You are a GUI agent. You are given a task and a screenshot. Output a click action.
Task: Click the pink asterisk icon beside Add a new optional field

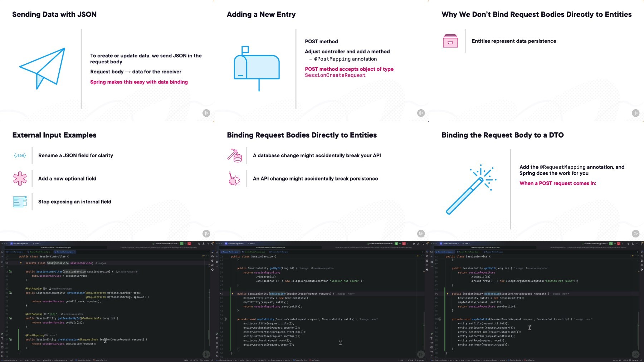point(20,179)
